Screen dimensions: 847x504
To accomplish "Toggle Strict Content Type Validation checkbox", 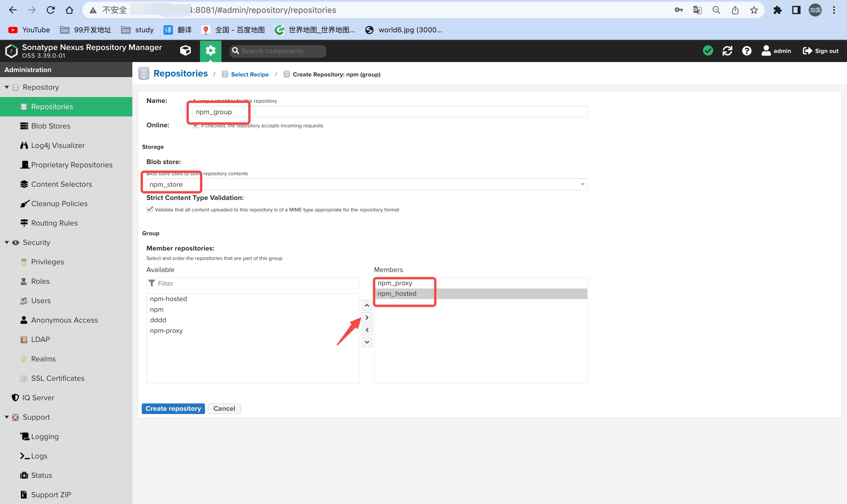I will (150, 209).
